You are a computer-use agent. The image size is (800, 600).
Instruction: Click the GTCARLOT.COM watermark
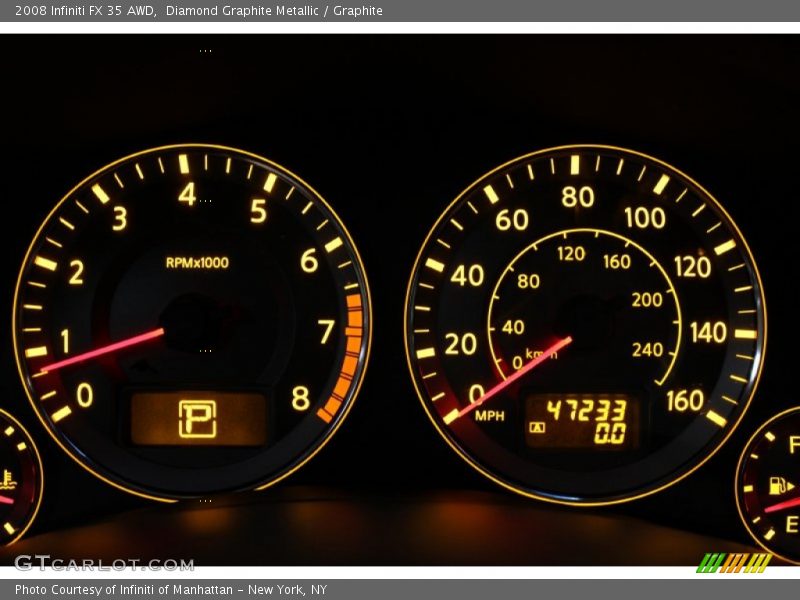103,563
